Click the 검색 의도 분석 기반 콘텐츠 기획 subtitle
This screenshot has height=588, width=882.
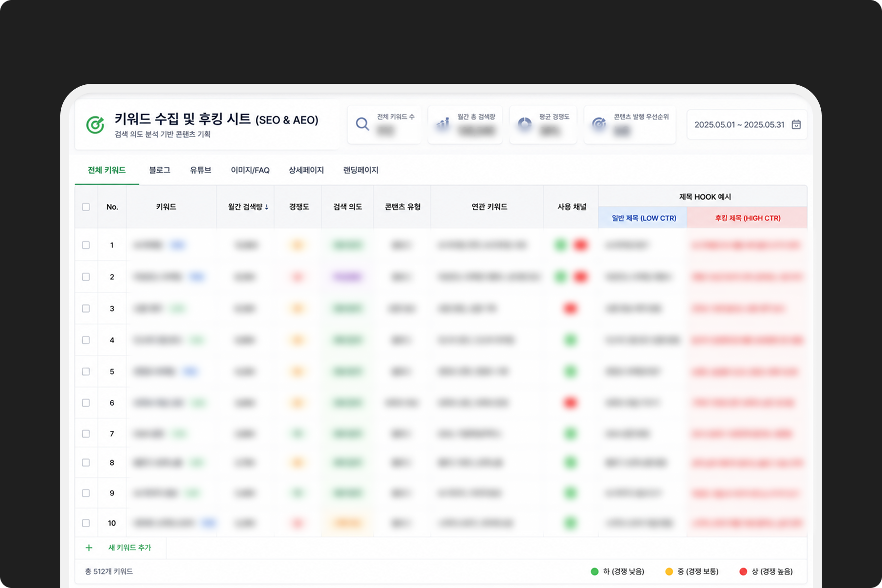tap(162, 134)
